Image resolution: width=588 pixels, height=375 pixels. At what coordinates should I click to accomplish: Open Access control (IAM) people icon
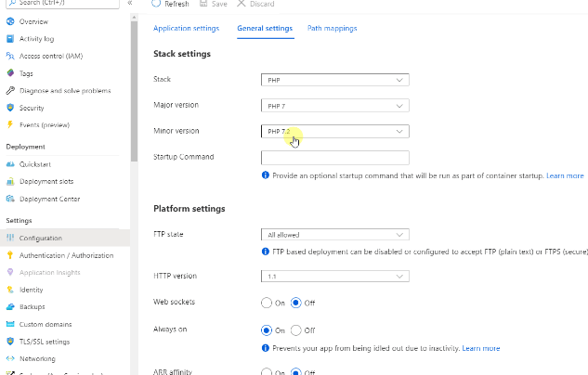click(x=10, y=56)
